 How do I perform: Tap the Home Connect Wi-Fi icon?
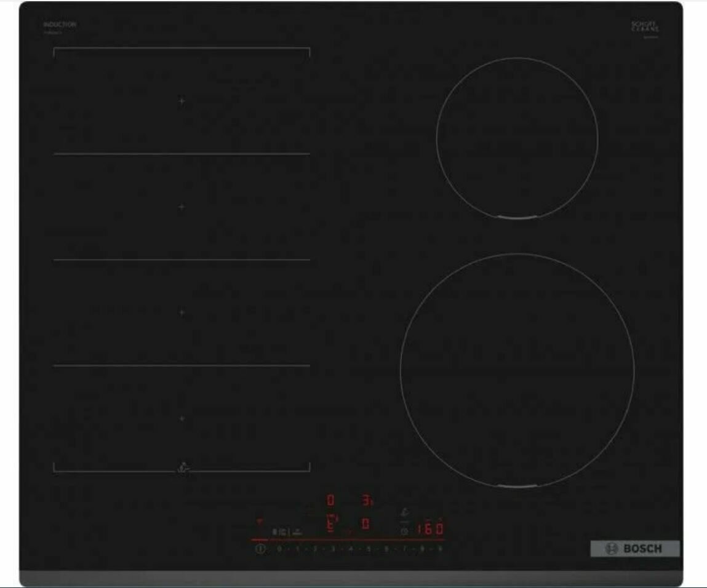point(259,520)
